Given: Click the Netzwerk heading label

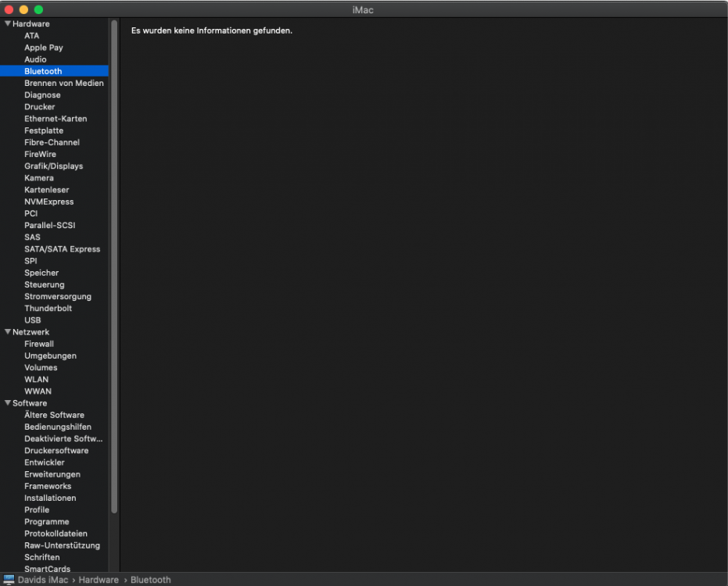Looking at the screenshot, I should pos(30,332).
